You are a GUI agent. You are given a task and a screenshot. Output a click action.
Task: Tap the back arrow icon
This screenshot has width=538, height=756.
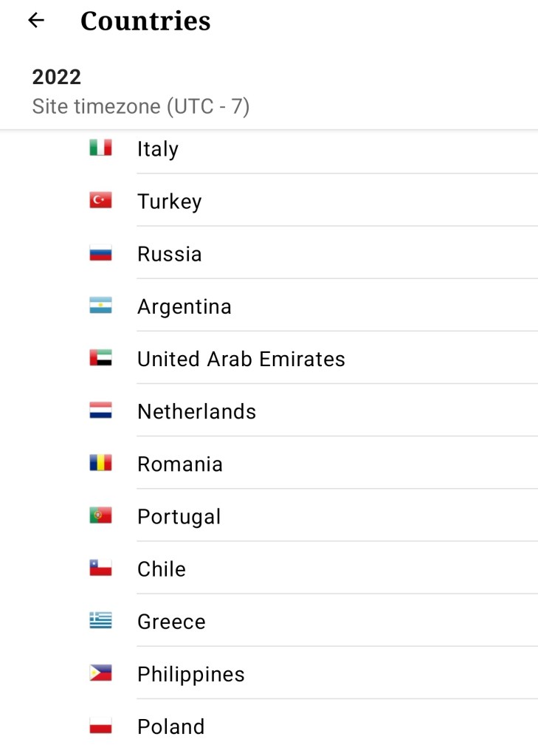tap(35, 21)
